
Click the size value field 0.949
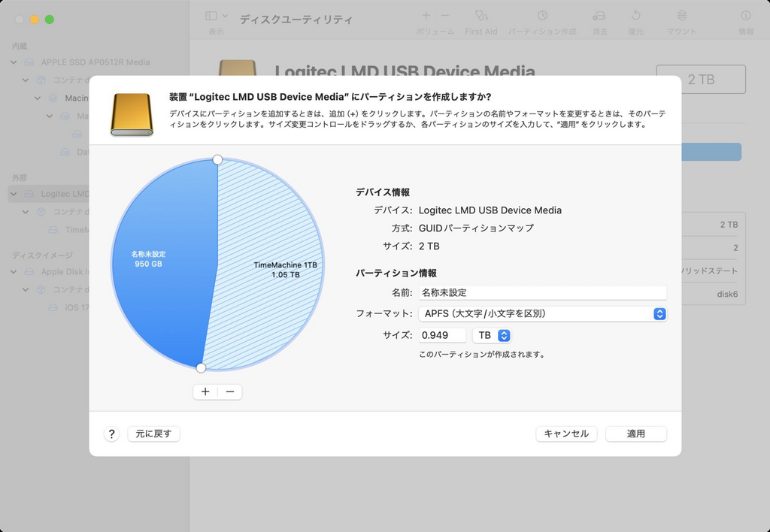pyautogui.click(x=442, y=335)
